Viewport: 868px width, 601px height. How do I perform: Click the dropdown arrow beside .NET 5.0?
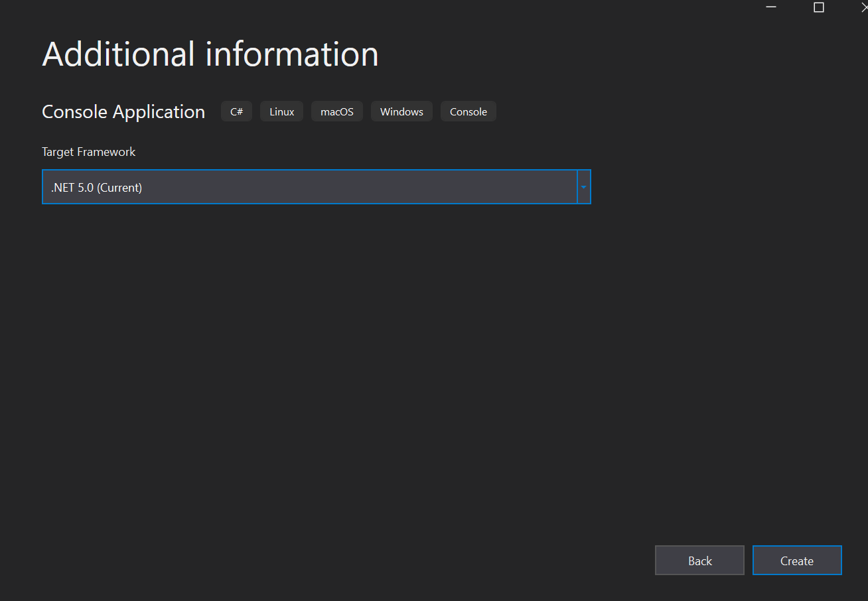point(582,186)
